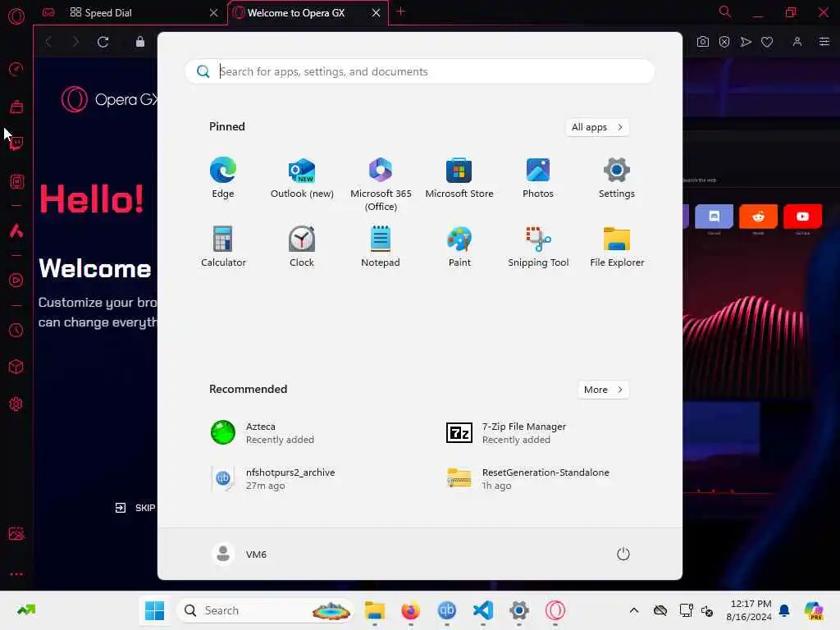Open Discord speed dial tile

tap(714, 217)
